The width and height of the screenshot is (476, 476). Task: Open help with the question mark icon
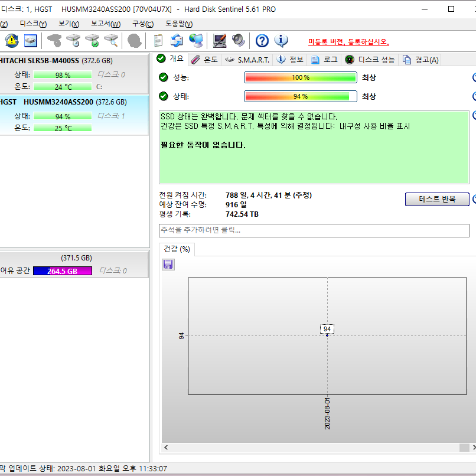(262, 41)
